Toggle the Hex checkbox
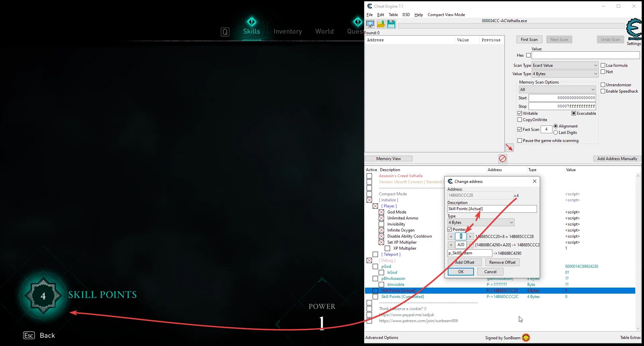 [529, 55]
